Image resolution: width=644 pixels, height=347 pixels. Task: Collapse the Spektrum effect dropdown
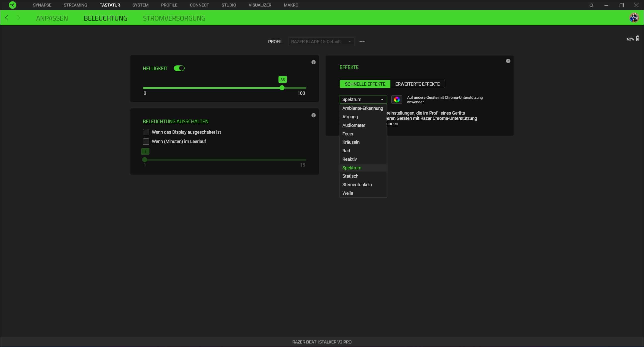(363, 100)
